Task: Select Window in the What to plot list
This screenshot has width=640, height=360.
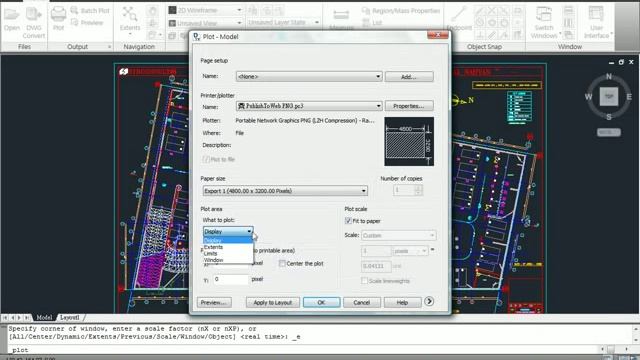Action: [x=228, y=260]
